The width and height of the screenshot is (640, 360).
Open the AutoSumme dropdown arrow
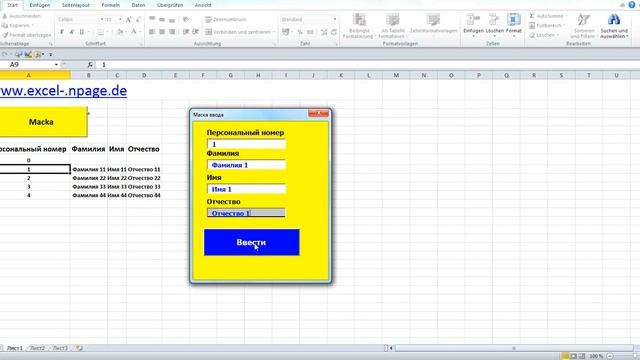[566, 16]
